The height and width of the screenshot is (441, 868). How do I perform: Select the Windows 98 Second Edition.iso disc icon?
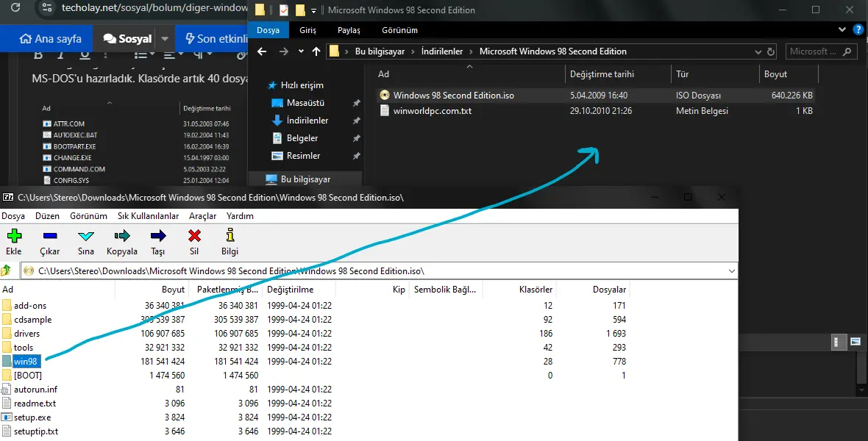[385, 95]
